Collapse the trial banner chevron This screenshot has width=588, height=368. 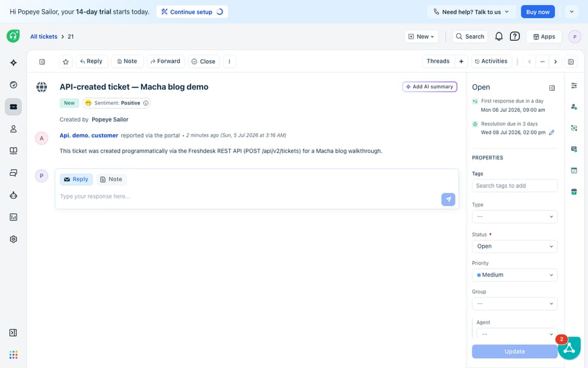click(572, 12)
